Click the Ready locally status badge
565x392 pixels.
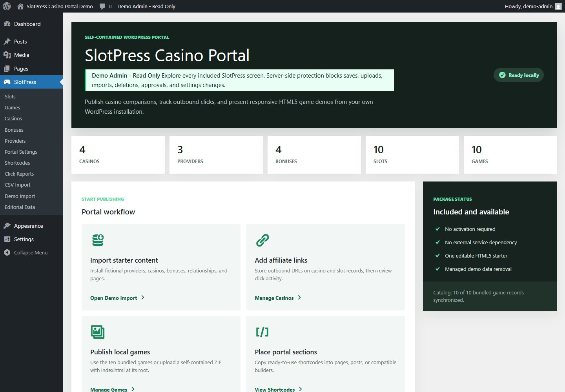519,75
